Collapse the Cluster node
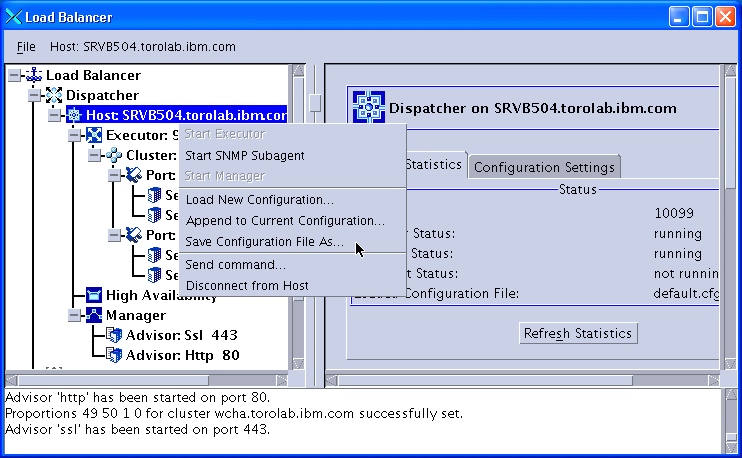 [x=94, y=155]
